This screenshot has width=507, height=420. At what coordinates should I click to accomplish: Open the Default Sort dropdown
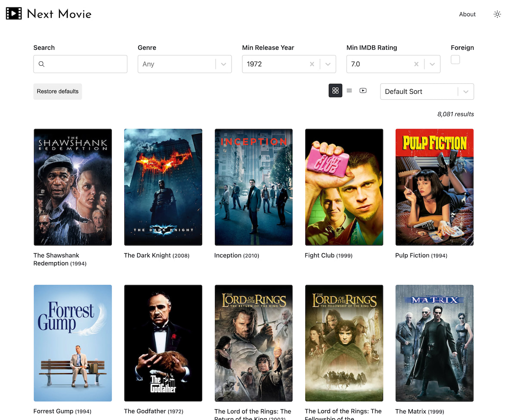tap(427, 92)
